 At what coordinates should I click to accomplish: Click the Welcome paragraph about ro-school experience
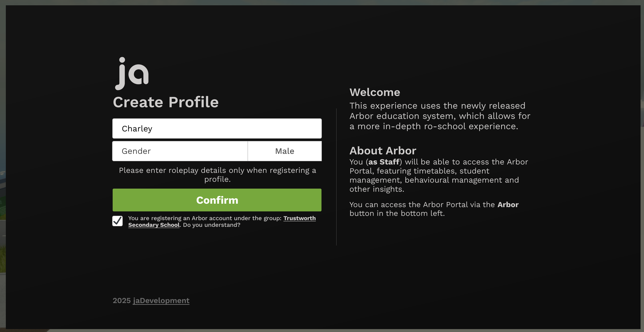point(439,116)
